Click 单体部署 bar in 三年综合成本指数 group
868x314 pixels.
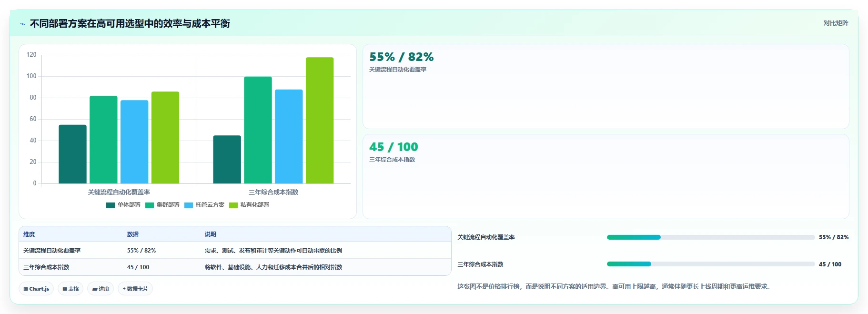pos(227,160)
